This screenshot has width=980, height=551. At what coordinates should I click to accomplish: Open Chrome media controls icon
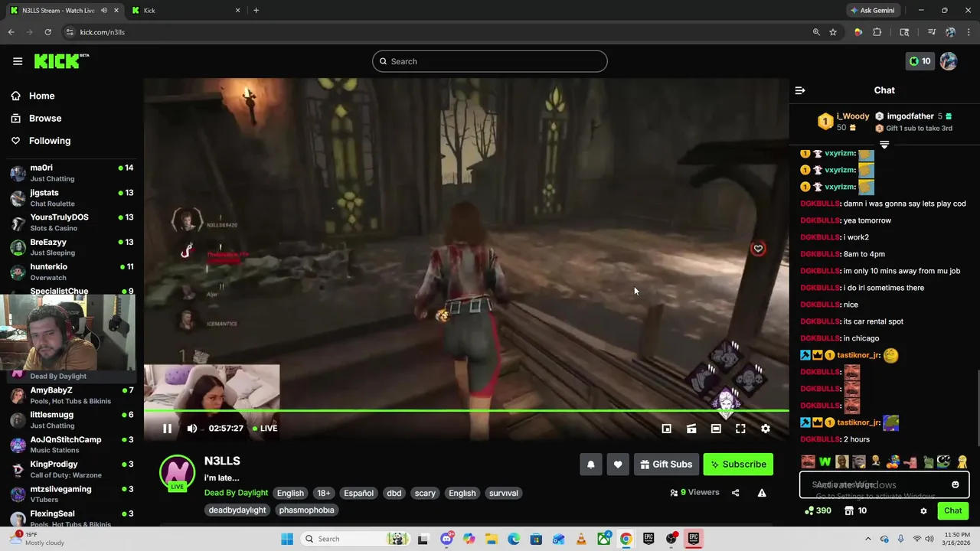coord(931,32)
